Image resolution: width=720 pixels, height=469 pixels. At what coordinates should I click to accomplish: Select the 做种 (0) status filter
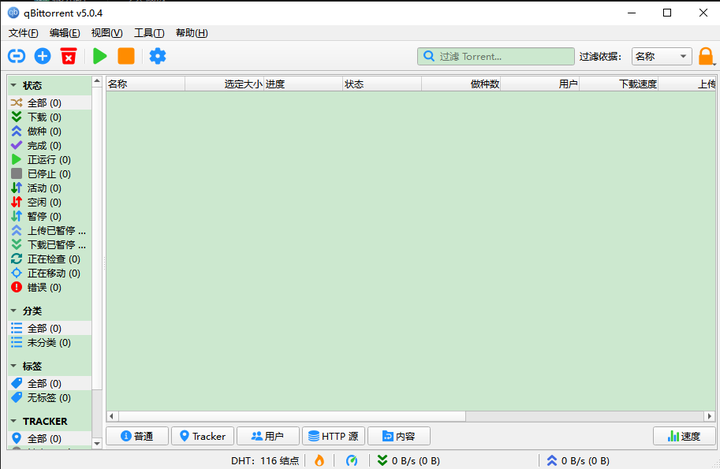pos(49,131)
